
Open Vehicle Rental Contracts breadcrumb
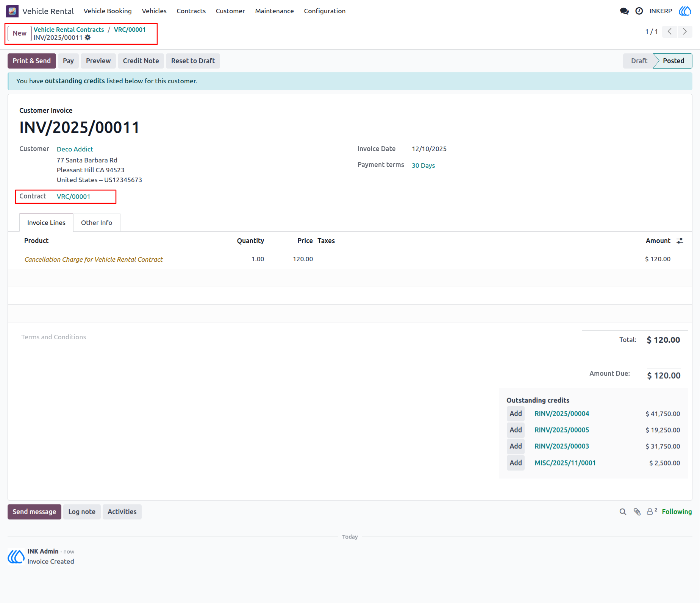[x=69, y=30]
